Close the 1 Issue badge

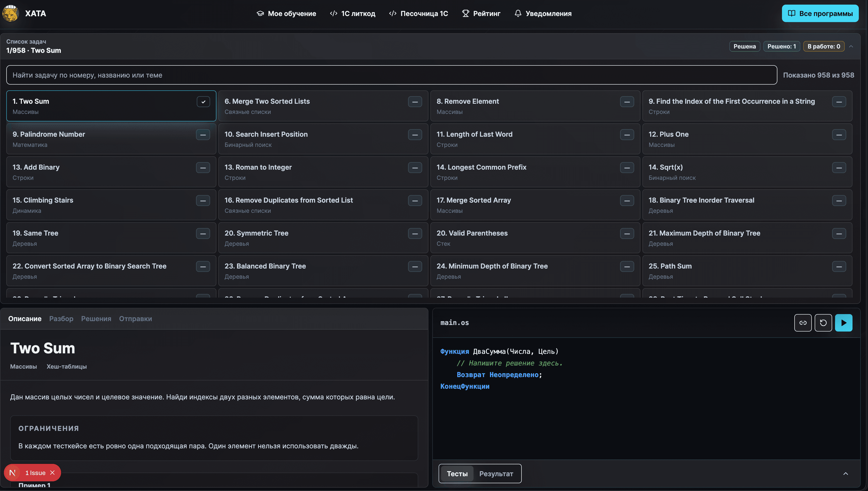[x=53, y=473]
